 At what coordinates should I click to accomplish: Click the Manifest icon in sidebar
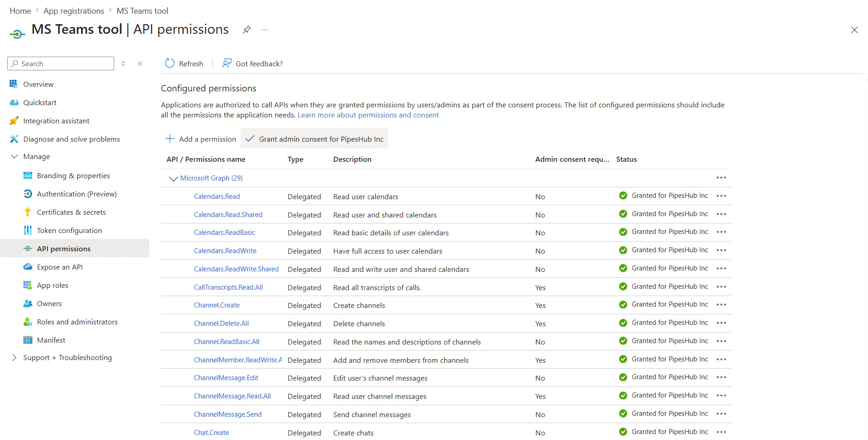point(27,340)
